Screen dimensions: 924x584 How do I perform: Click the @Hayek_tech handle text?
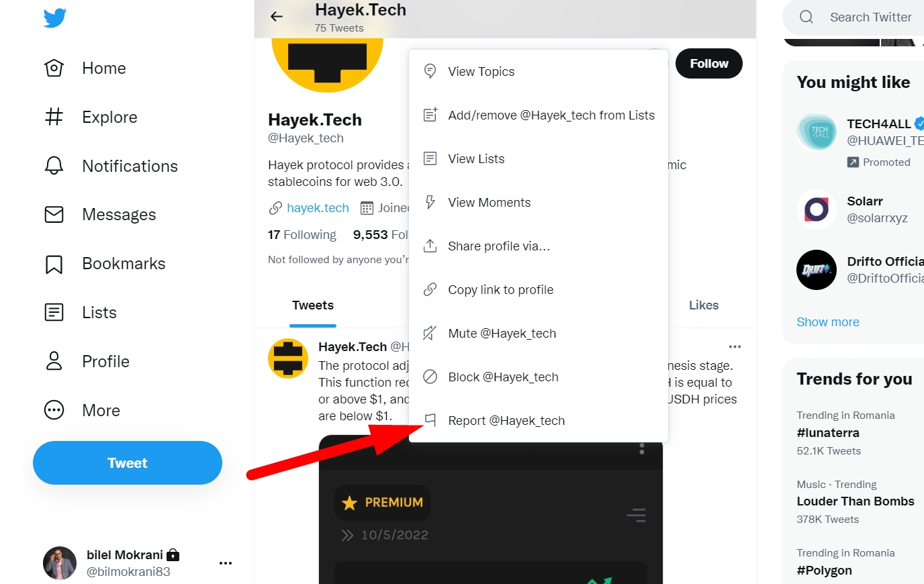click(x=306, y=138)
